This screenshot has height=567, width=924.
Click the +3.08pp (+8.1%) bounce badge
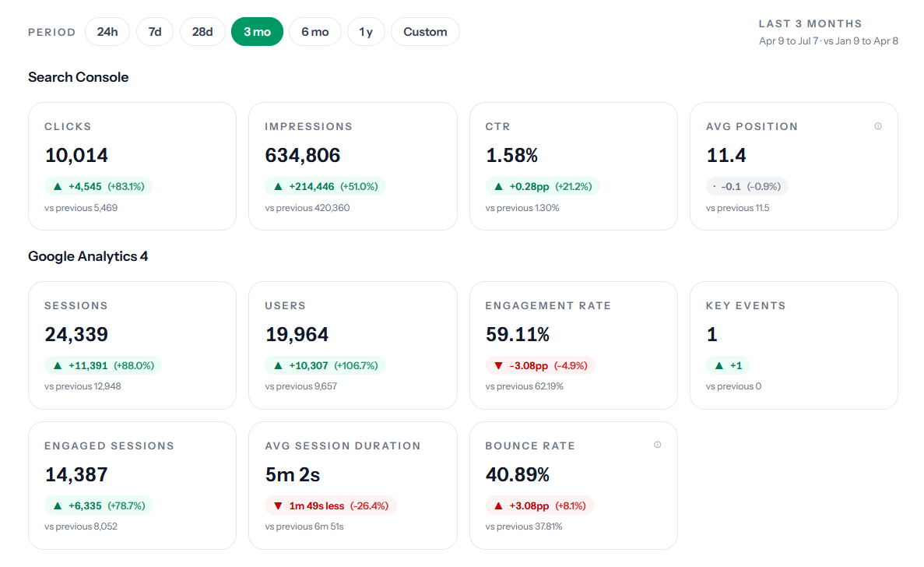tap(539, 505)
